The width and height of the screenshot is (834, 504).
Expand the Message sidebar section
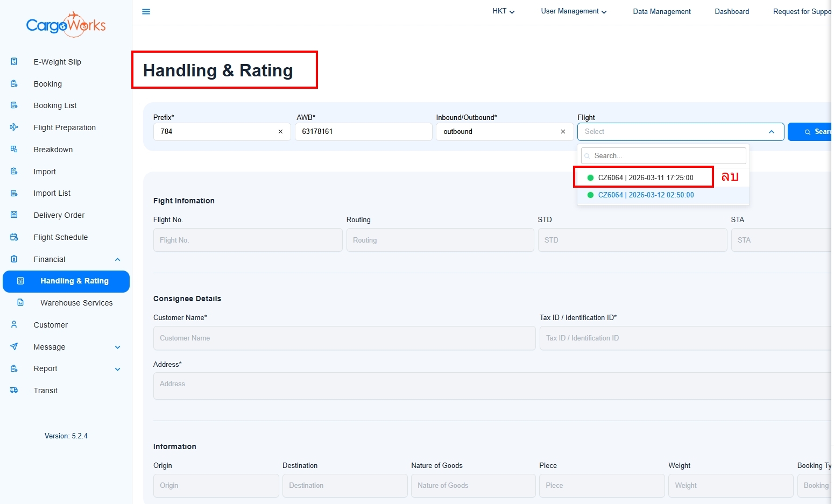[x=117, y=347]
